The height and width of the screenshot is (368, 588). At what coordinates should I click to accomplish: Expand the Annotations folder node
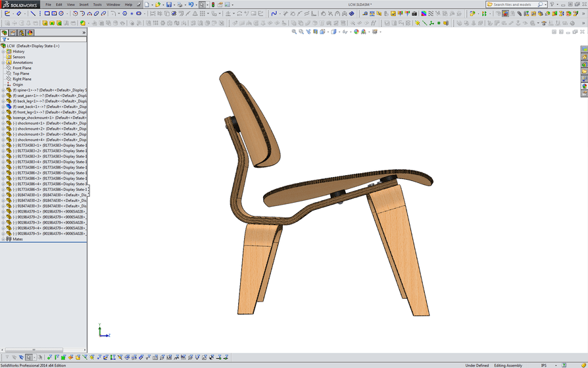pos(3,63)
